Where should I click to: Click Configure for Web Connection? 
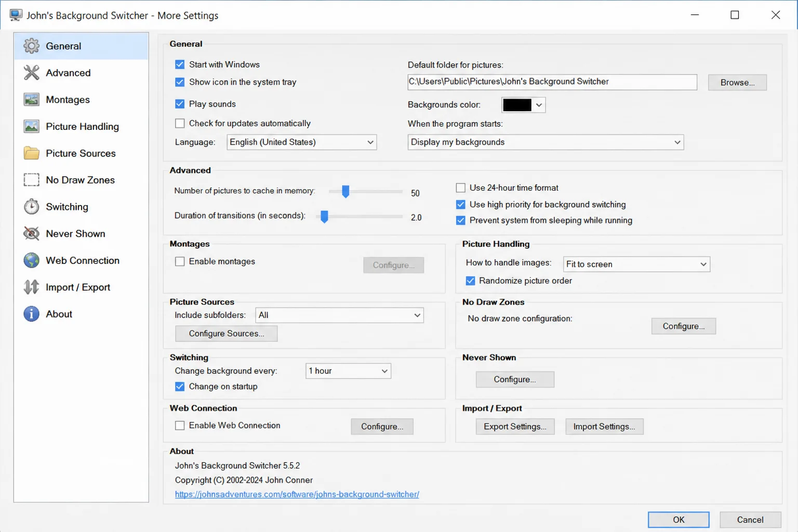tap(382, 427)
